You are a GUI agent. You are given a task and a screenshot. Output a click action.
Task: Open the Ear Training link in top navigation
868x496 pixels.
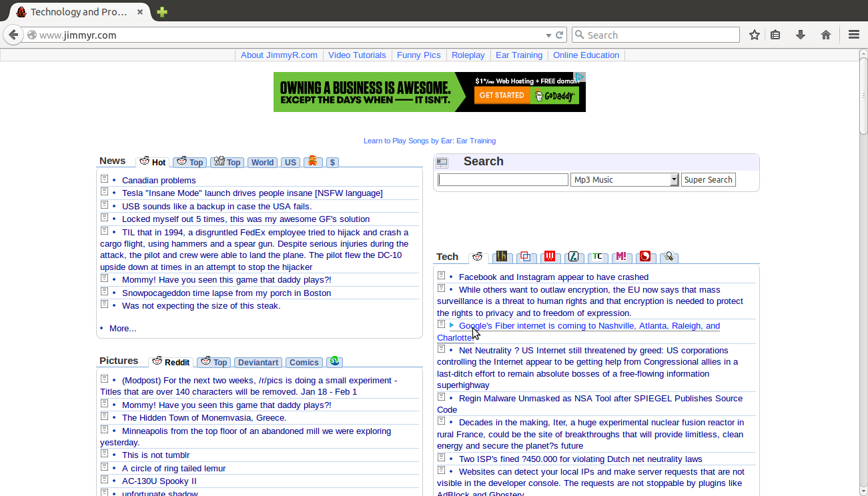pyautogui.click(x=519, y=55)
